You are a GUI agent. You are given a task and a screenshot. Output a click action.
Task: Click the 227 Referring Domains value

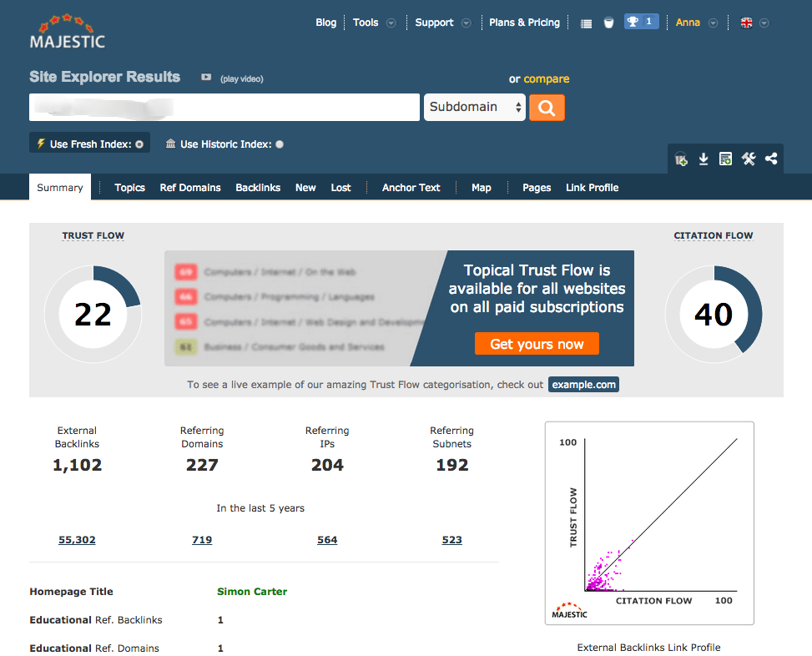pyautogui.click(x=202, y=464)
